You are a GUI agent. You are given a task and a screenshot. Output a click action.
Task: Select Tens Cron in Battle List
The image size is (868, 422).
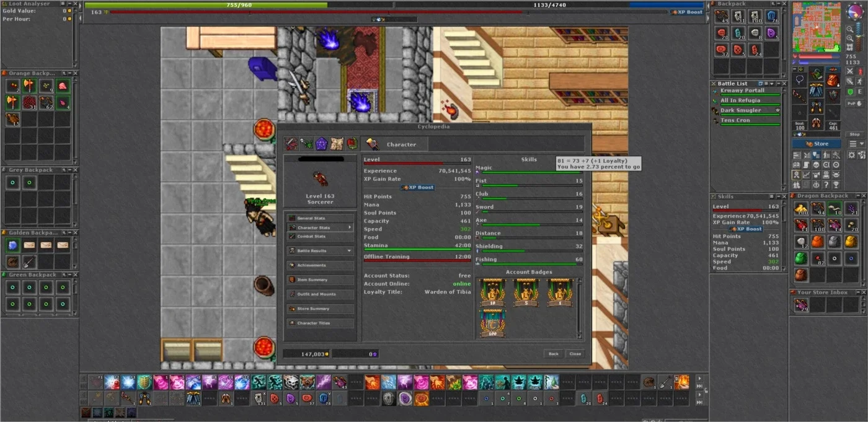tap(746, 121)
